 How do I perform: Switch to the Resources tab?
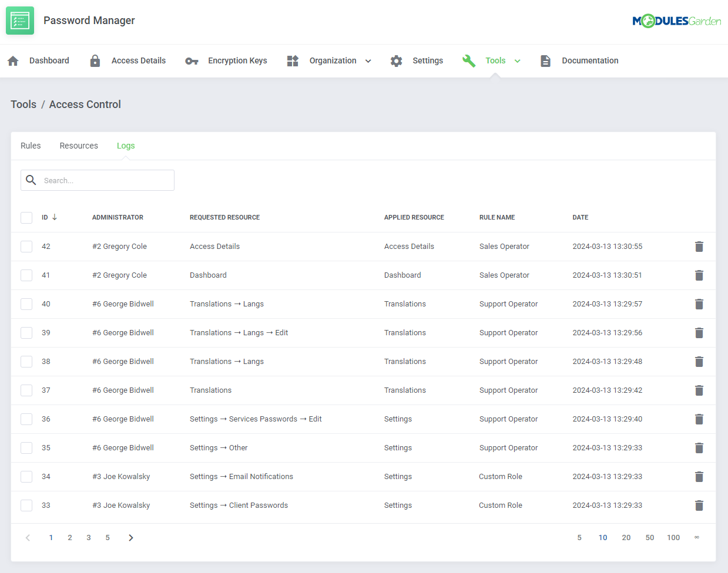pyautogui.click(x=79, y=146)
